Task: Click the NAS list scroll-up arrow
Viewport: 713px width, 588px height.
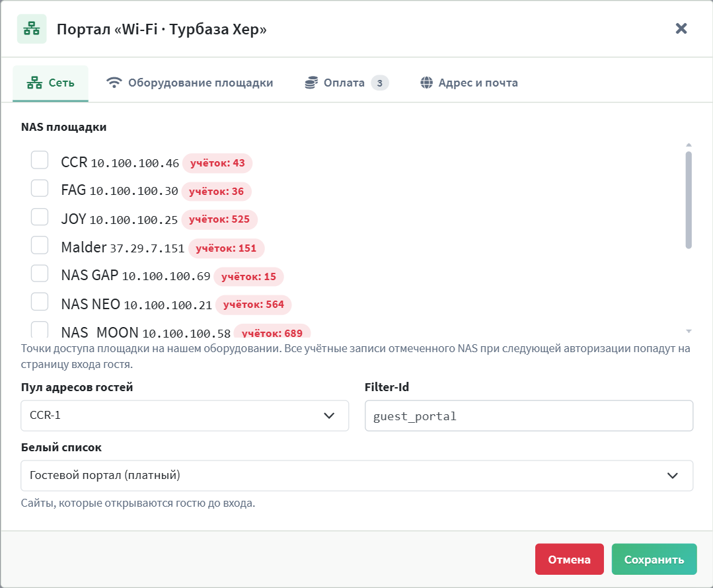Action: (689, 145)
